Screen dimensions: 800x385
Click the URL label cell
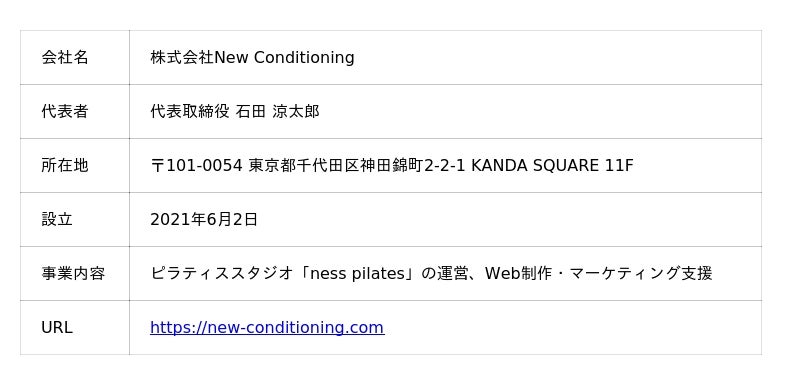coord(74,327)
